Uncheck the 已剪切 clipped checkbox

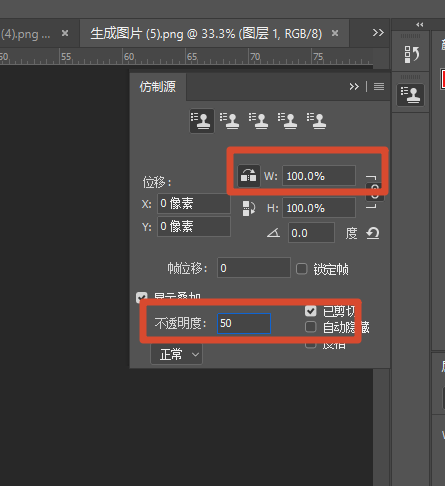tap(311, 311)
